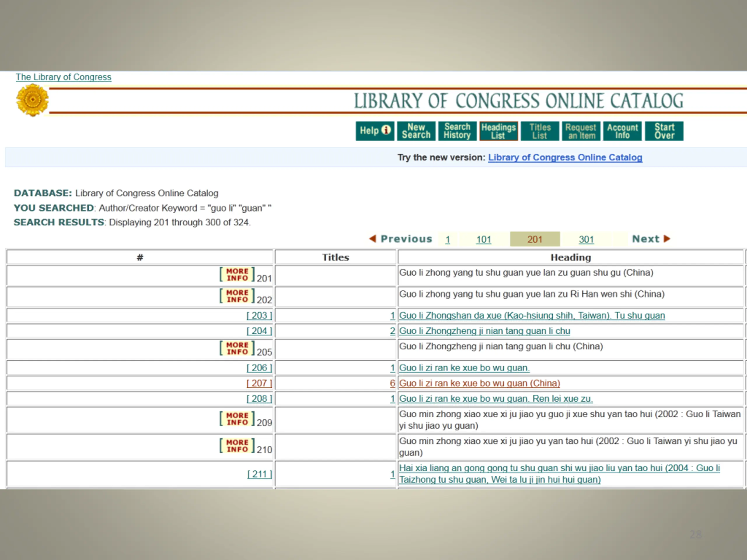Image resolution: width=747 pixels, height=560 pixels.
Task: Click the Heading column header
Action: (571, 257)
